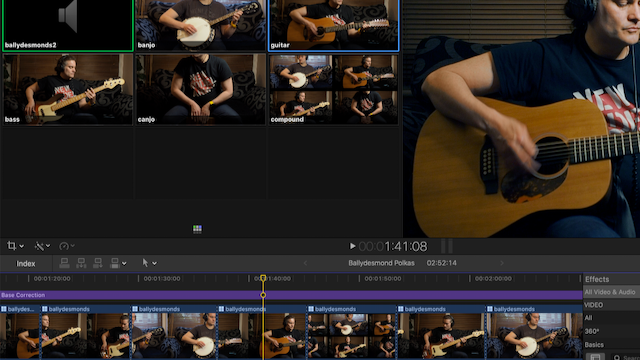Click the ruler at 00:02:00:00
Image resolution: width=640 pixels, height=360 pixels.
pyautogui.click(x=493, y=279)
